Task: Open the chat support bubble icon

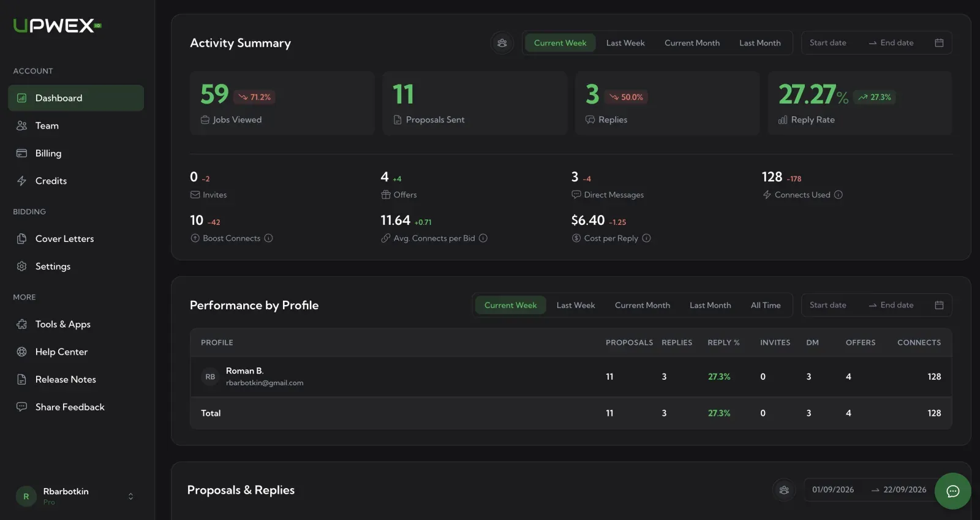Action: (x=952, y=491)
